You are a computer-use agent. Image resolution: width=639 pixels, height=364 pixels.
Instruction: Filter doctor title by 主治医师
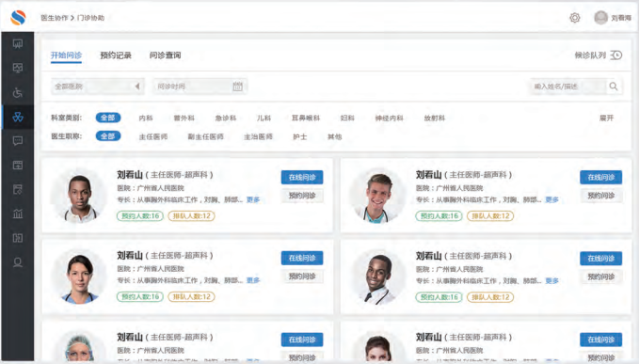259,136
